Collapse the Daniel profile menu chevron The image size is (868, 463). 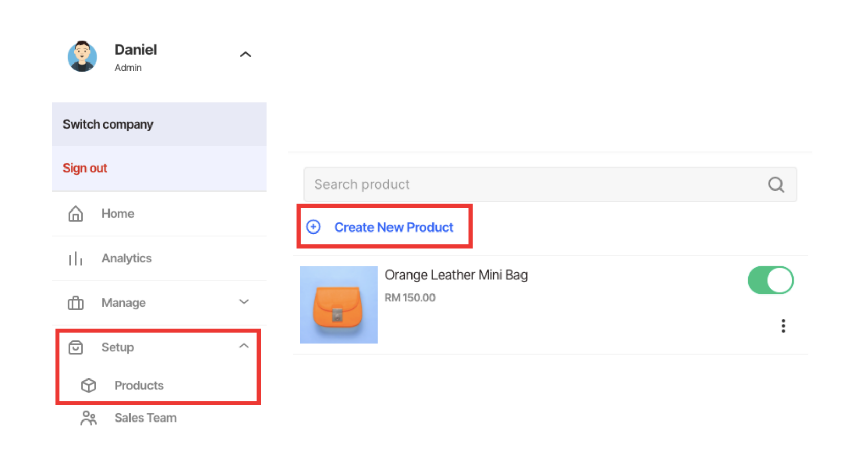pos(246,54)
